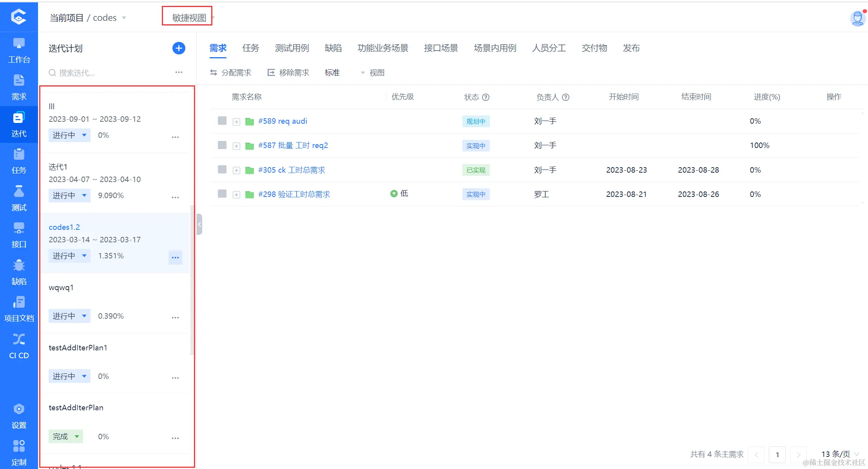Add new iteration plan with plus icon
The image size is (868, 469).
[179, 48]
